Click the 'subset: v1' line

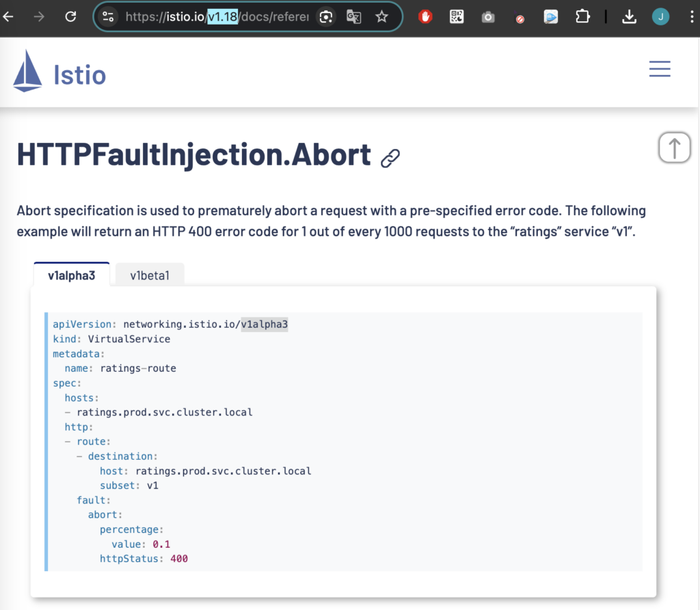[129, 486]
